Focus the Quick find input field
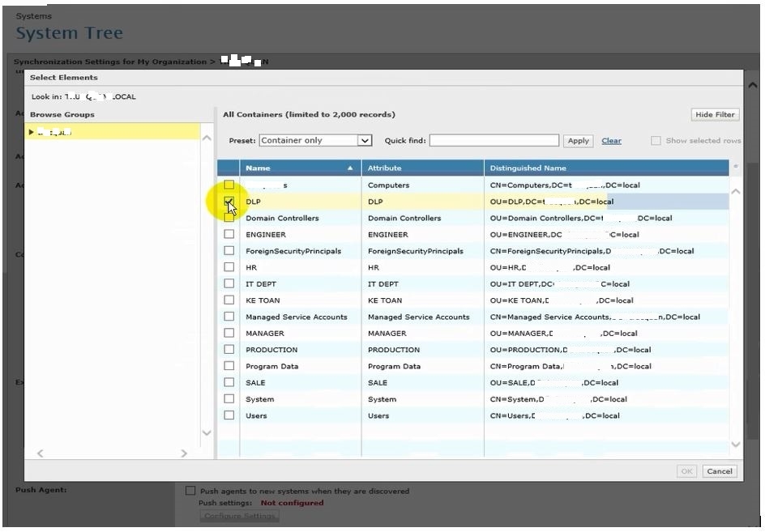This screenshot has height=532, width=765. click(x=494, y=141)
